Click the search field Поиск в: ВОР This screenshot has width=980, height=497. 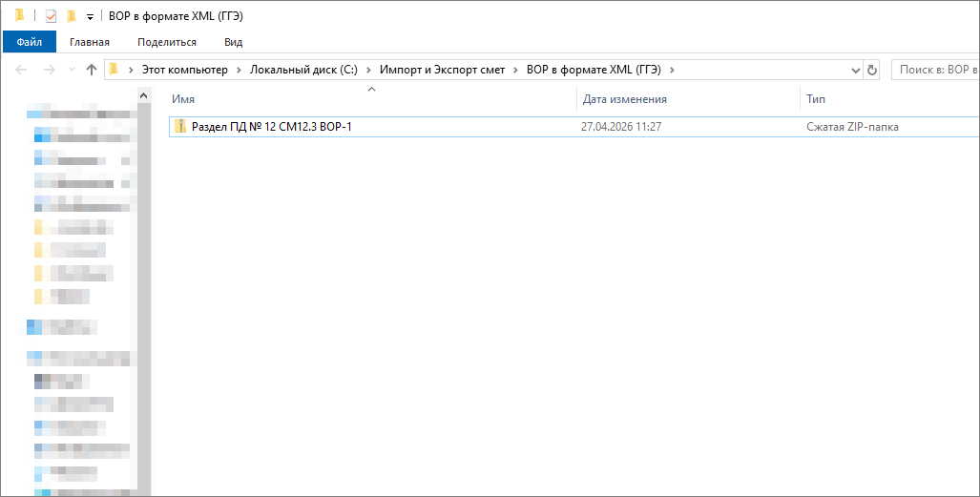935,70
